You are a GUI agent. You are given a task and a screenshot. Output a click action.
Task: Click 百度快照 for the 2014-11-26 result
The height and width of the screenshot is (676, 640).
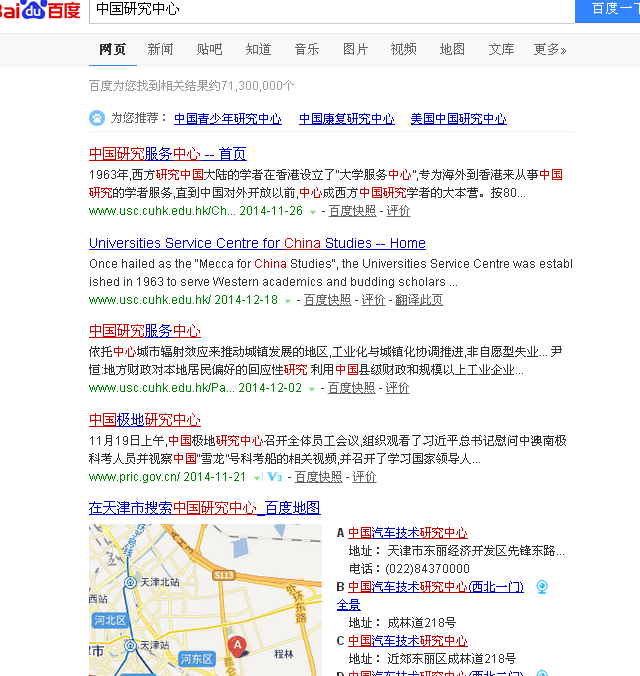(352, 211)
